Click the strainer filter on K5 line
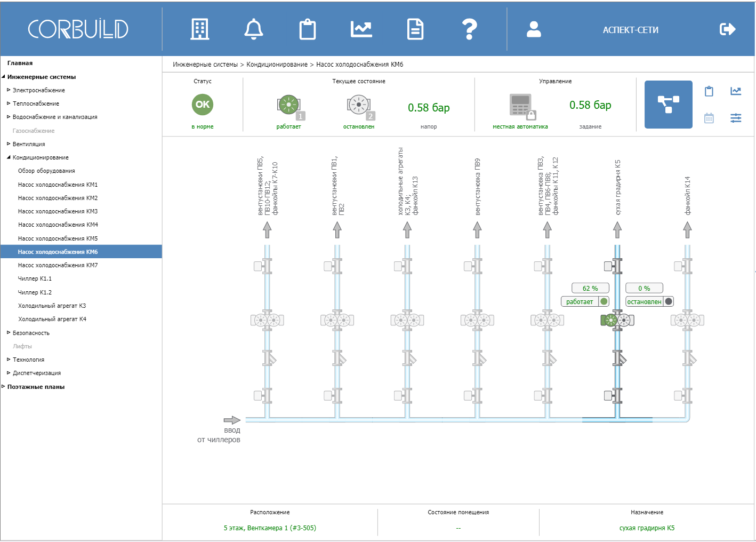The height and width of the screenshot is (542, 756). click(619, 358)
